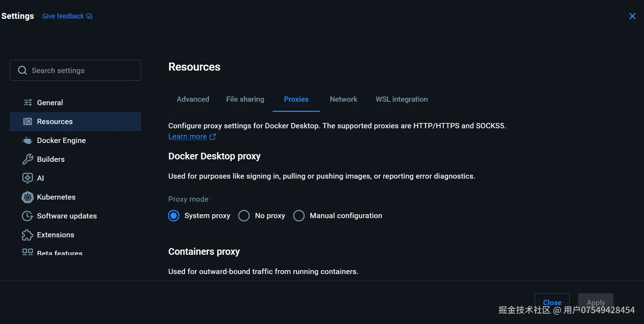
Task: Close Settings with the X icon
Action: pyautogui.click(x=632, y=16)
